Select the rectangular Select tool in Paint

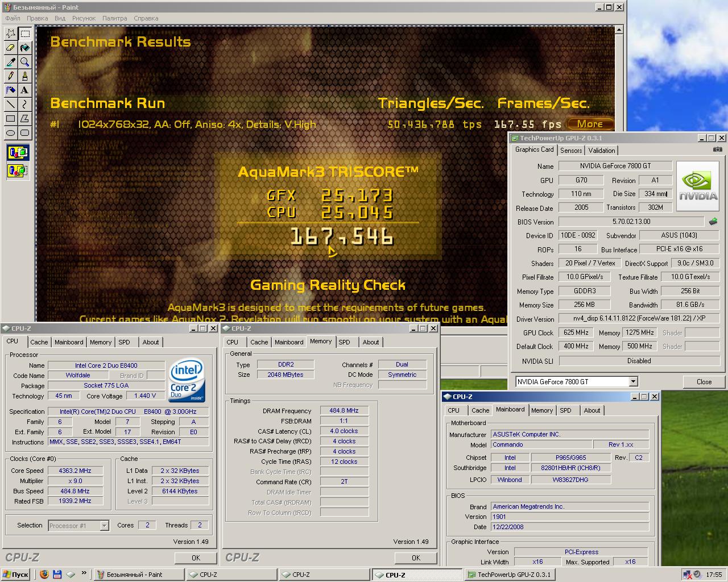tap(25, 34)
